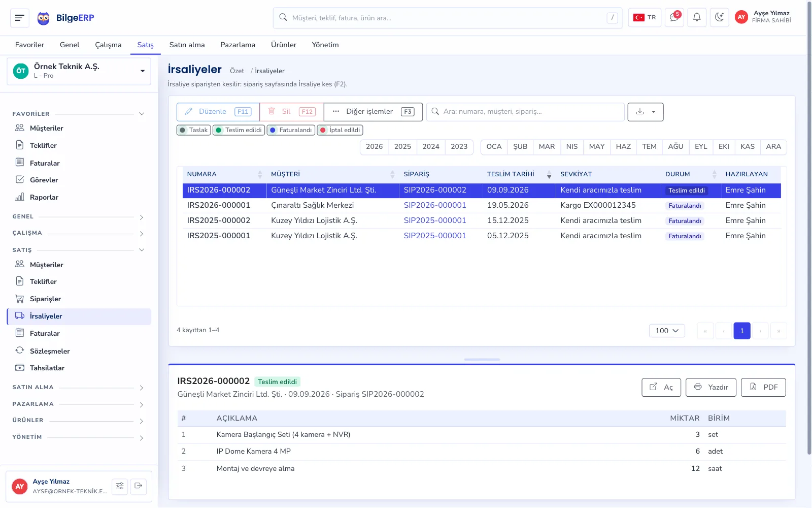The image size is (812, 508).
Task: Toggle the Faturalandı status filter
Action: pos(291,130)
